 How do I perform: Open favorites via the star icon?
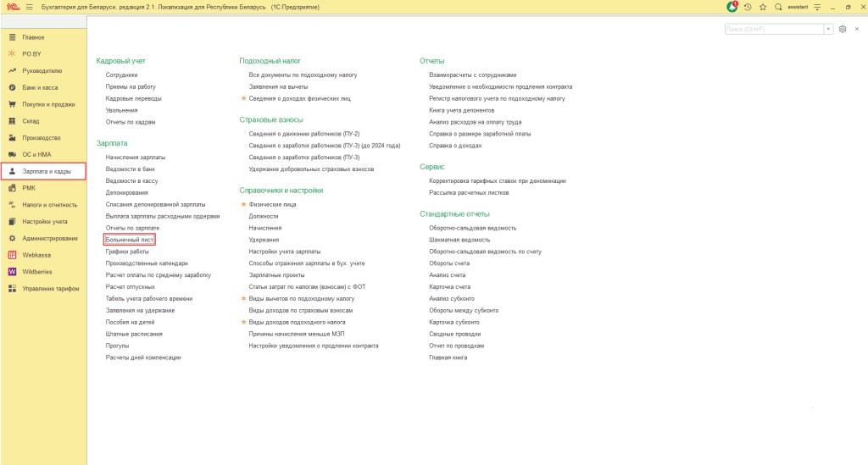pos(763,7)
